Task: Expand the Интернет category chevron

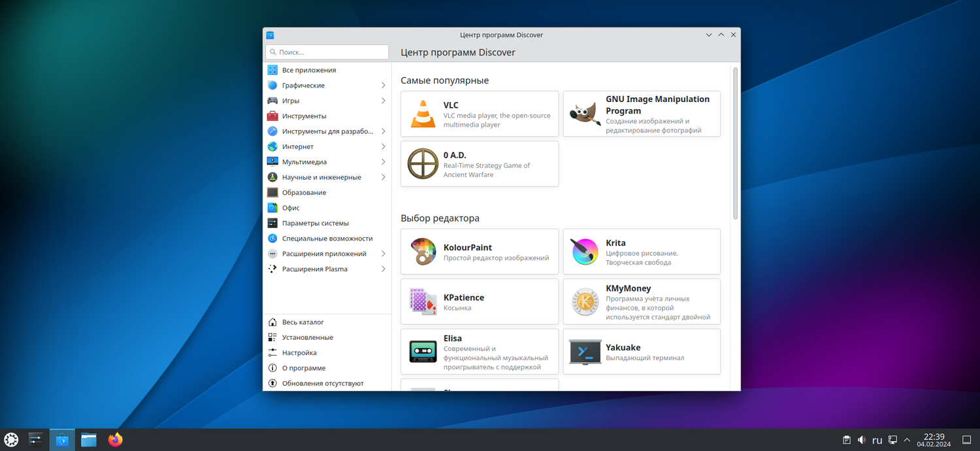Action: pos(384,146)
